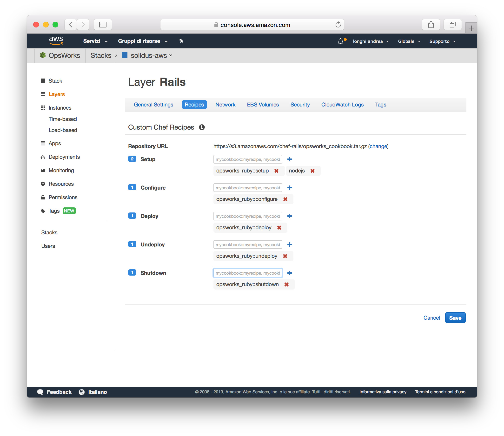504x436 pixels.
Task: Open the OpsWorks service home icon
Action: pos(43,55)
